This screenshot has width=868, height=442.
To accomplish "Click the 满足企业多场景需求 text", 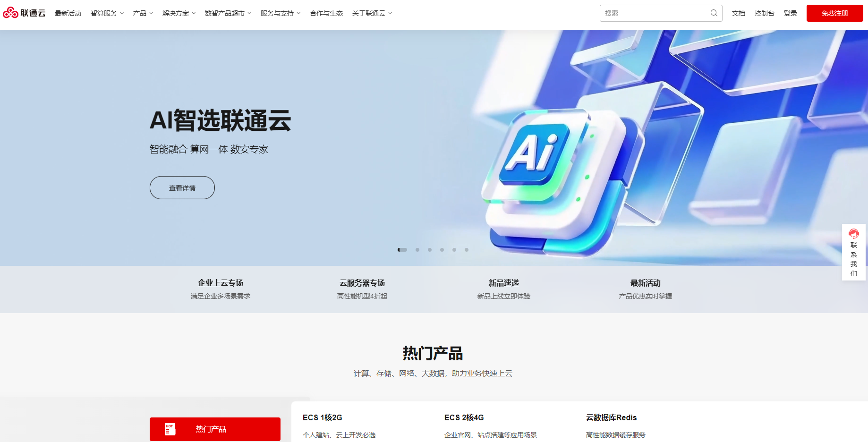I will [x=221, y=296].
